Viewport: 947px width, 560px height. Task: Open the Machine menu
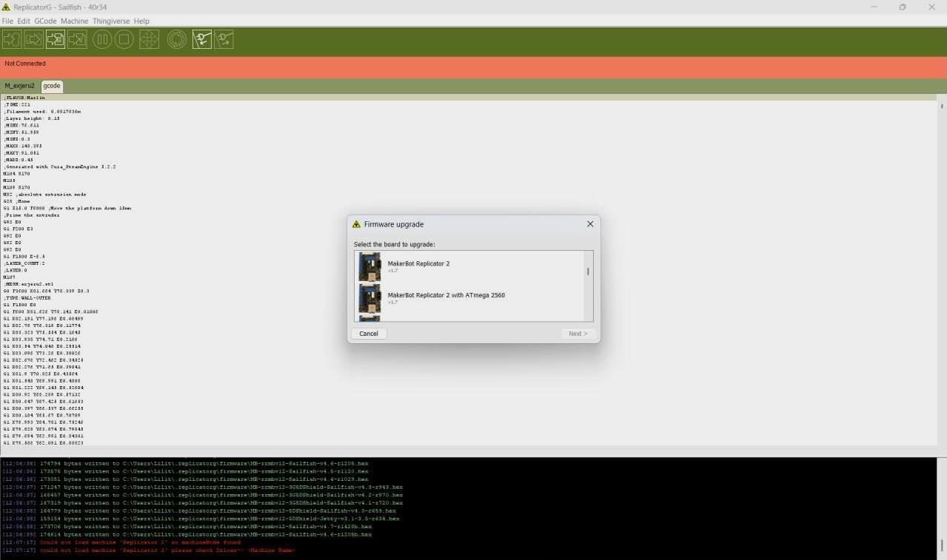click(74, 21)
